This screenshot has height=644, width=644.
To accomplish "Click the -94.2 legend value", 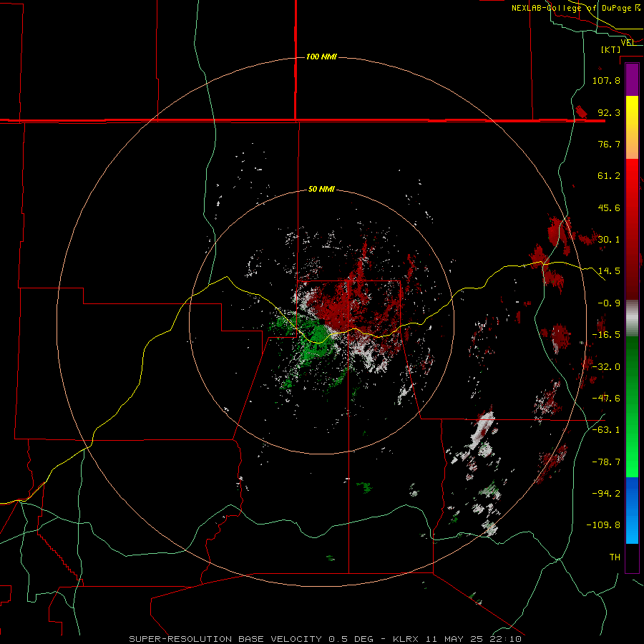I will (x=606, y=493).
